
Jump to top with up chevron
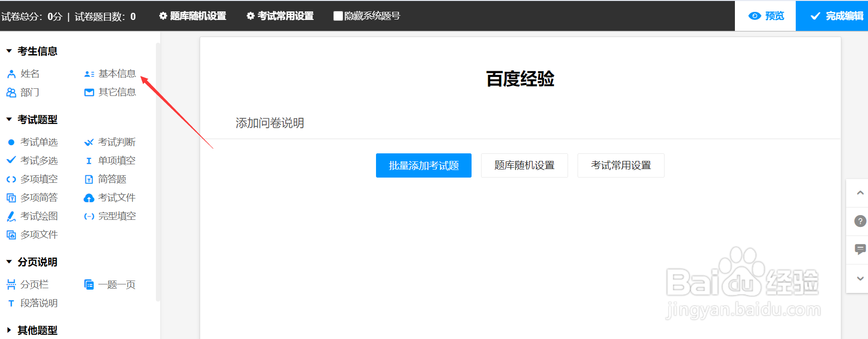coord(860,193)
